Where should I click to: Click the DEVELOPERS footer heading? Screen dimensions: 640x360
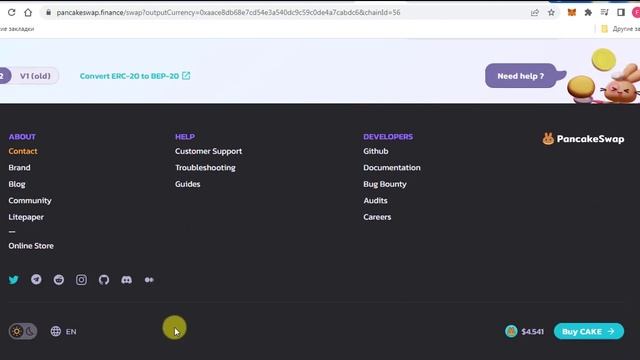click(x=388, y=137)
